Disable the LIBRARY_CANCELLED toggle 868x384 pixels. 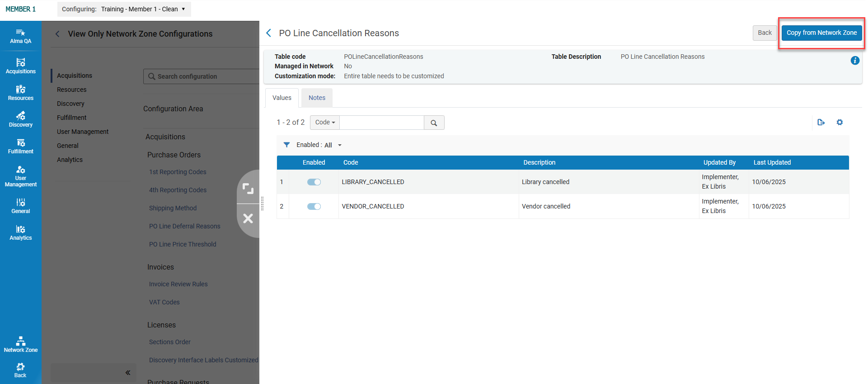coord(314,182)
